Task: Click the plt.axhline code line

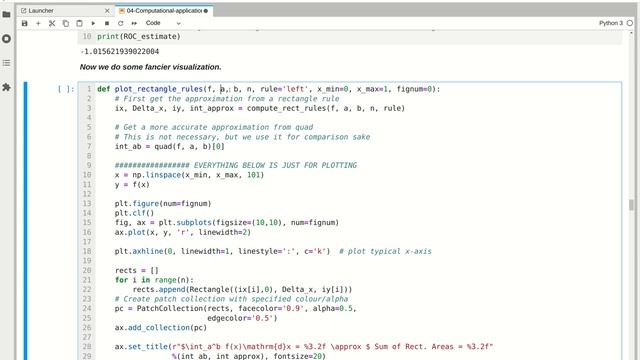Action: (273, 251)
